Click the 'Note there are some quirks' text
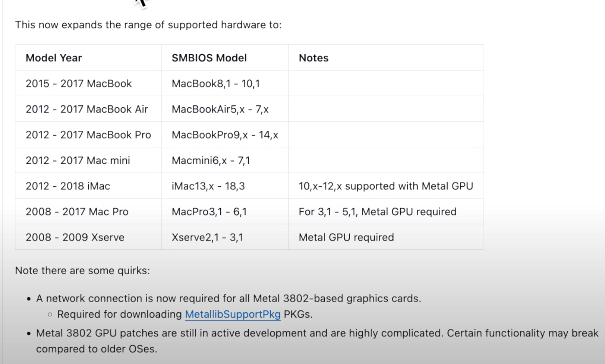605x364 pixels. (82, 271)
